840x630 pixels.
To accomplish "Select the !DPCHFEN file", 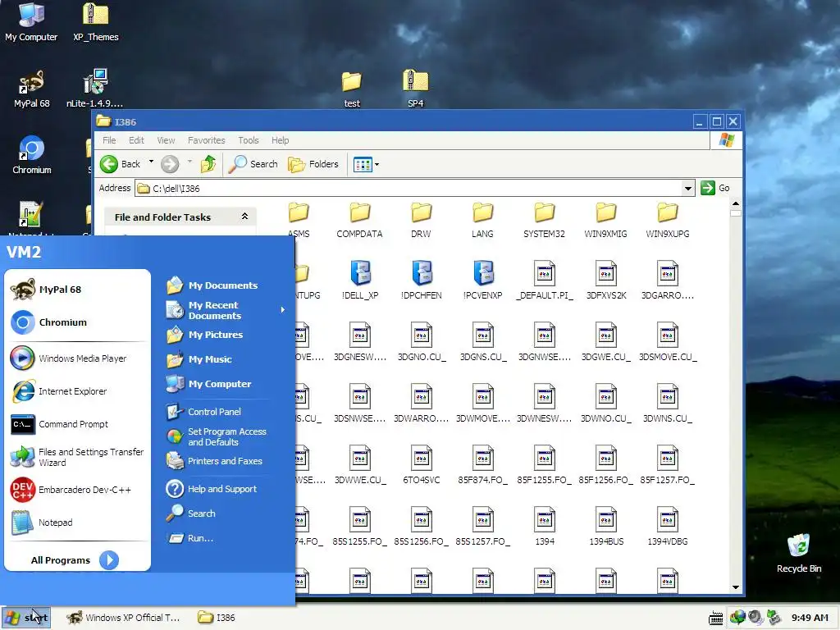I will (x=422, y=281).
